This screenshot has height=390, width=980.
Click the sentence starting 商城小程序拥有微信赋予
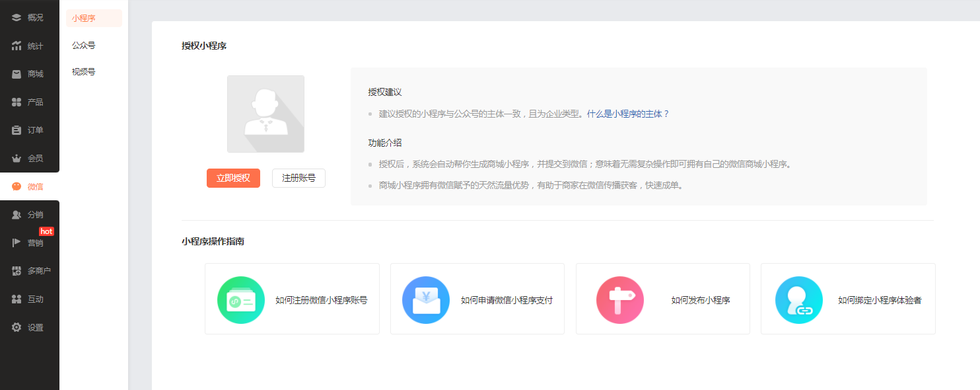pyautogui.click(x=531, y=185)
